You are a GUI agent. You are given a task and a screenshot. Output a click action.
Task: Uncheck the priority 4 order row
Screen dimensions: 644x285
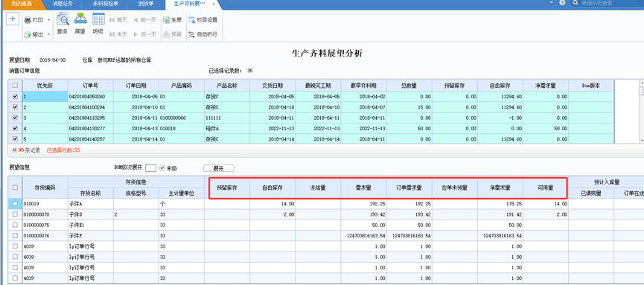click(x=16, y=129)
